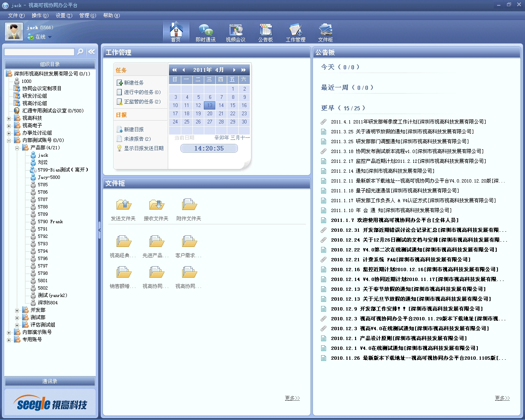Image resolution: width=525 pixels, height=420 pixels.
Task: Click the search magnifier icon
Action: 80,52
